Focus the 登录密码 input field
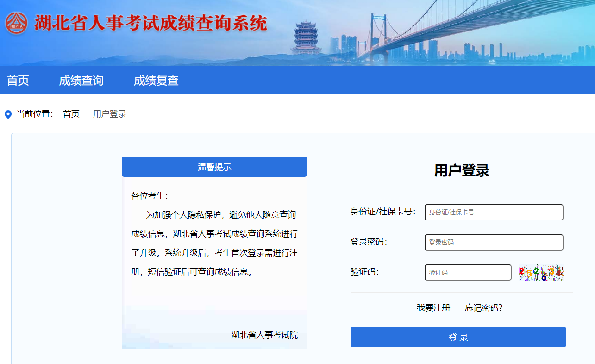The width and height of the screenshot is (595, 364). pos(494,242)
